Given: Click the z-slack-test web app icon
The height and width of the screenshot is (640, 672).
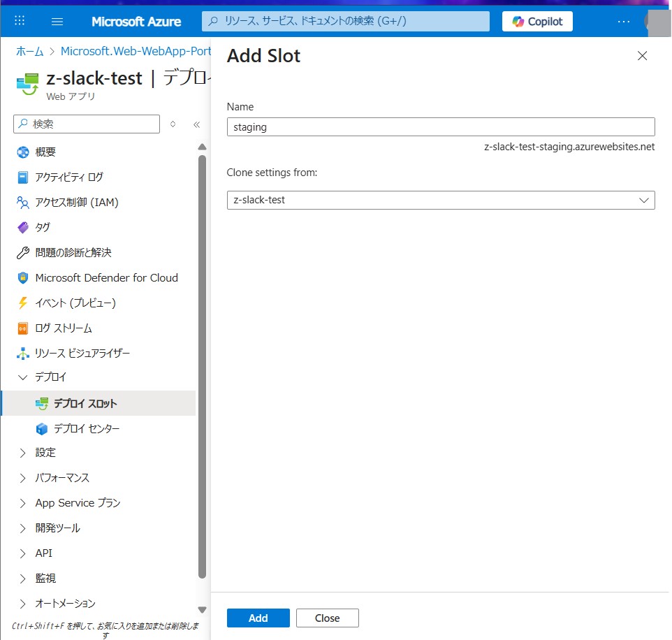Looking at the screenshot, I should pyautogui.click(x=28, y=84).
